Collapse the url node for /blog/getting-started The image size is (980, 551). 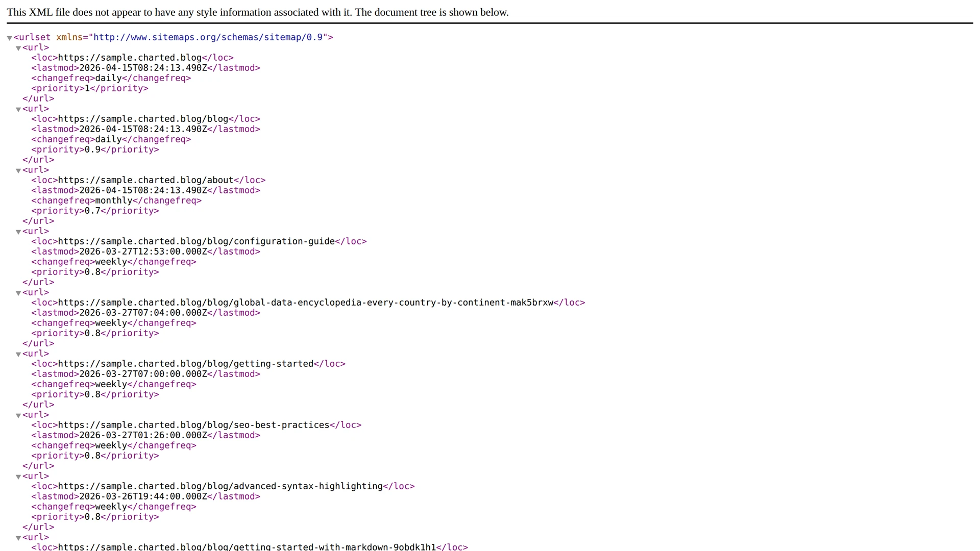click(x=18, y=354)
